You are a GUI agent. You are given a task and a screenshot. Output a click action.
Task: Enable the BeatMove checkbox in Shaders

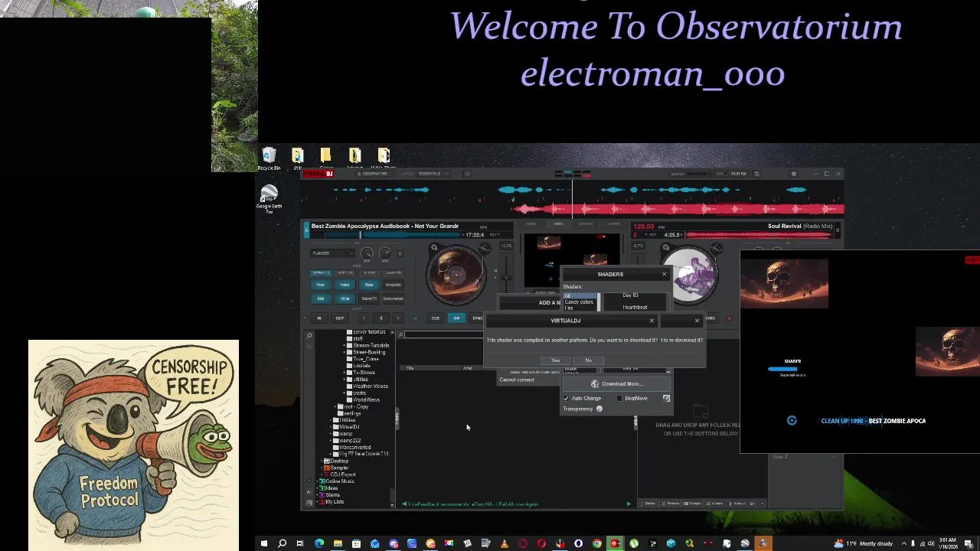[619, 399]
